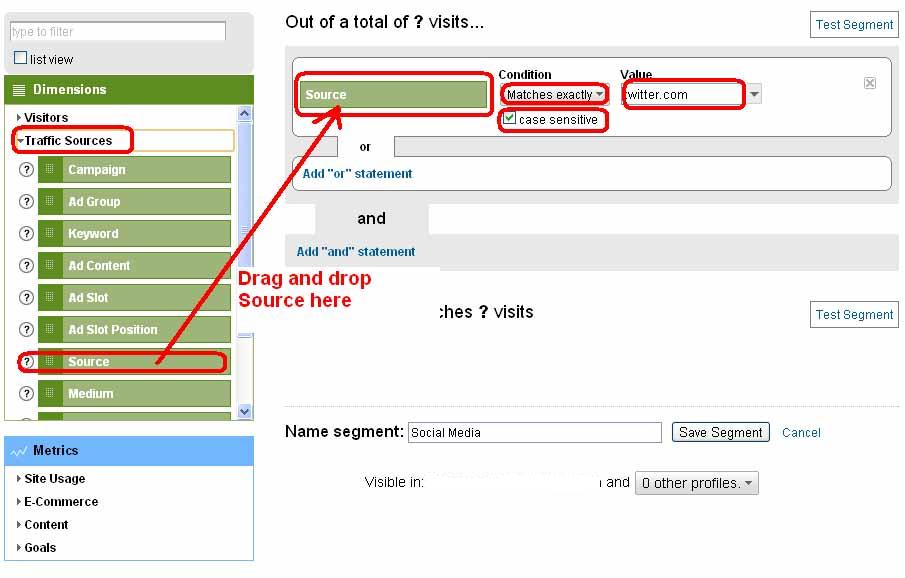Click the Value field containing twitter.com

(x=683, y=95)
